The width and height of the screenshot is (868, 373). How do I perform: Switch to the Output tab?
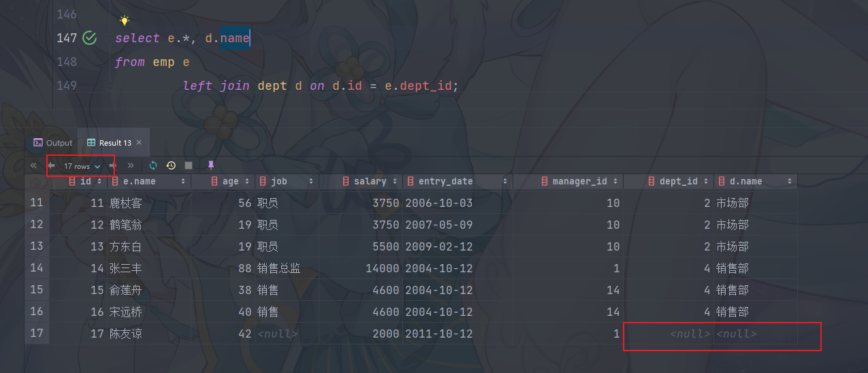point(52,143)
